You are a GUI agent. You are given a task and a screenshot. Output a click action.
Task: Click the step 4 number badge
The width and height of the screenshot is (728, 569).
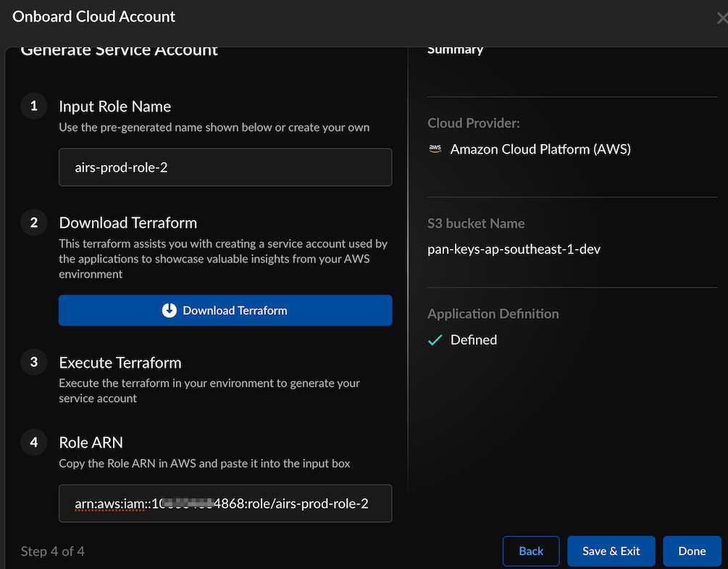coord(33,442)
